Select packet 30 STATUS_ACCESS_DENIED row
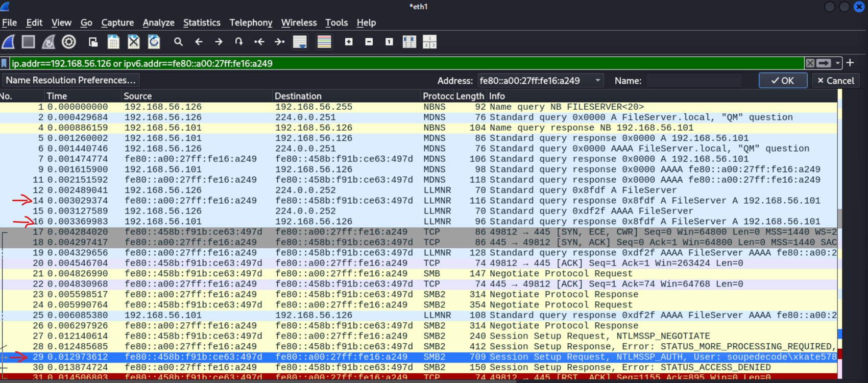Viewport: 868px width, 383px height. pos(419,367)
